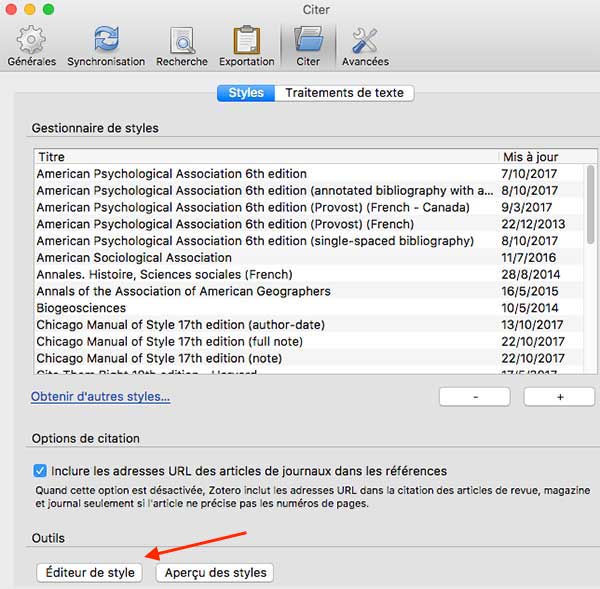This screenshot has height=589, width=600.
Task: Select the Citer folder icon
Action: [308, 46]
